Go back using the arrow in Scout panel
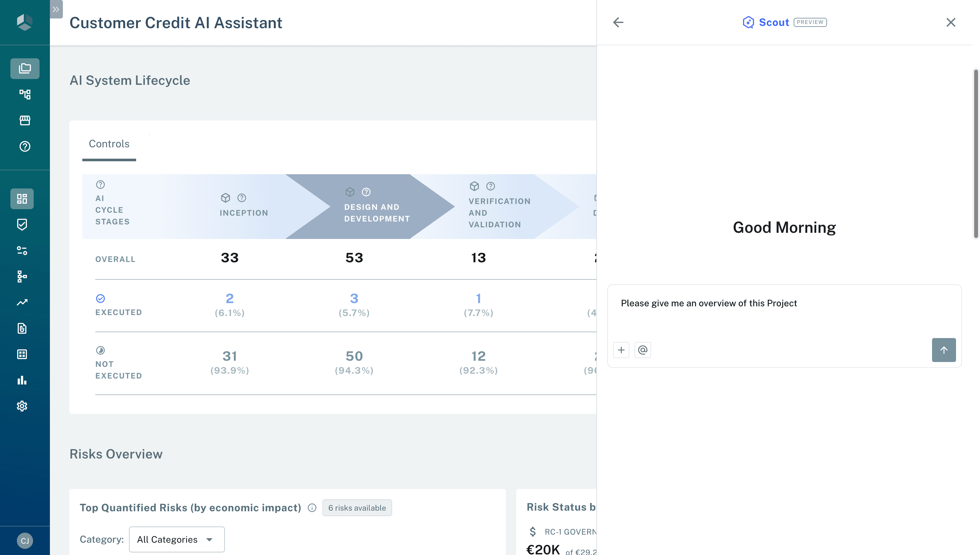Image resolution: width=980 pixels, height=555 pixels. click(x=618, y=22)
